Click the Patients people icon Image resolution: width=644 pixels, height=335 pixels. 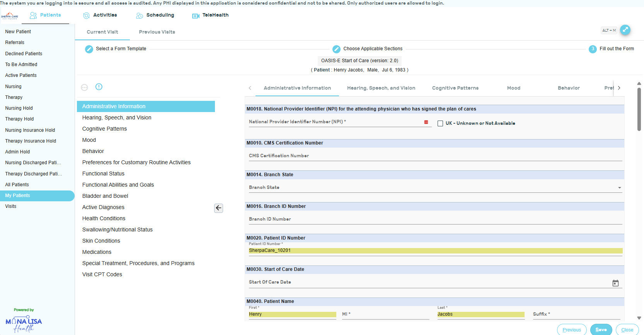(x=33, y=15)
